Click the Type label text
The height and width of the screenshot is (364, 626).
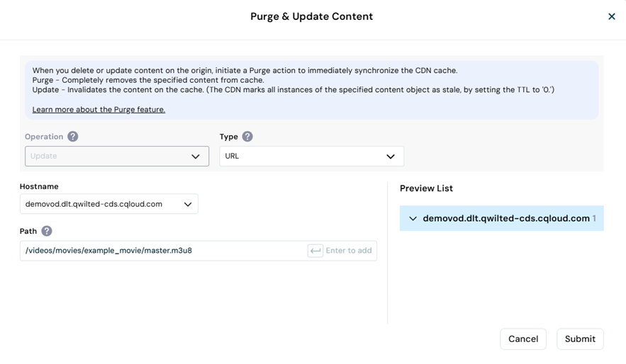tap(229, 137)
